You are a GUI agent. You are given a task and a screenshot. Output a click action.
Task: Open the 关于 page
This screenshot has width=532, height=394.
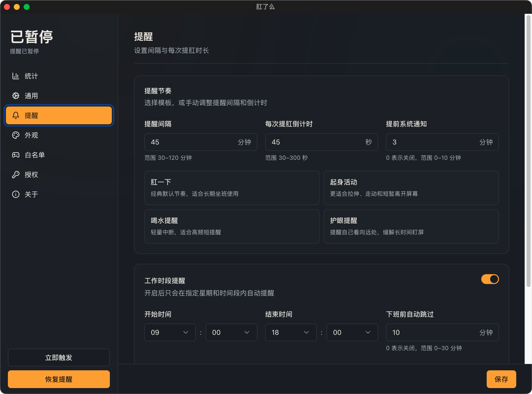point(59,194)
